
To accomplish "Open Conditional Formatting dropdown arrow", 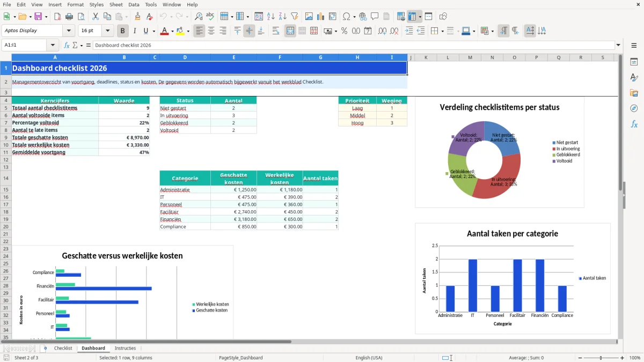I will (492, 31).
